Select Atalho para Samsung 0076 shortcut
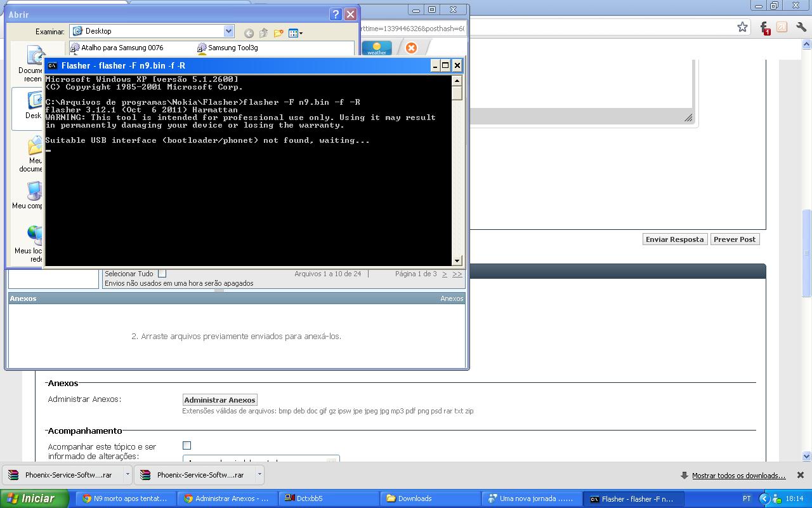 [117, 48]
